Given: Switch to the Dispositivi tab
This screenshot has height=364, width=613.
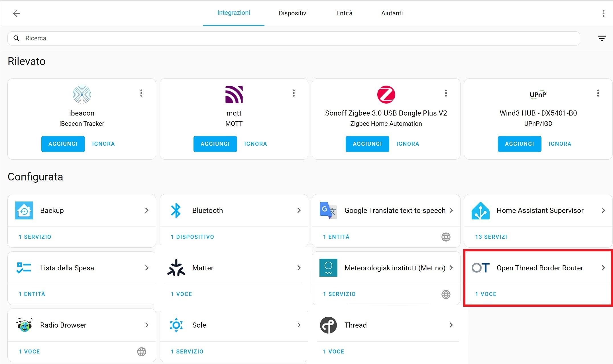Looking at the screenshot, I should [x=293, y=13].
